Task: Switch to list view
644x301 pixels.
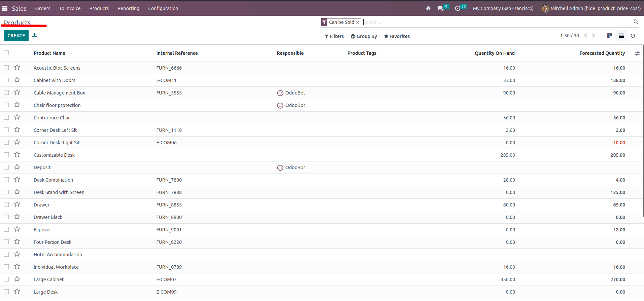Action: click(621, 36)
